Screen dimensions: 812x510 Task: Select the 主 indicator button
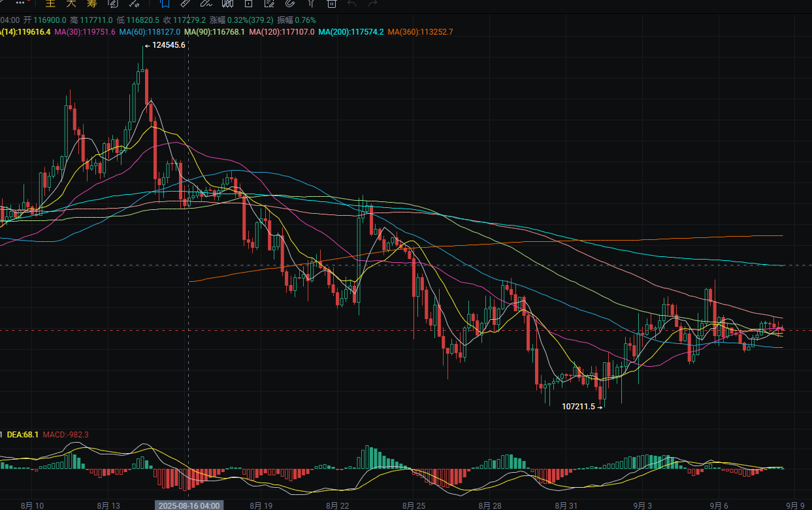50,4
